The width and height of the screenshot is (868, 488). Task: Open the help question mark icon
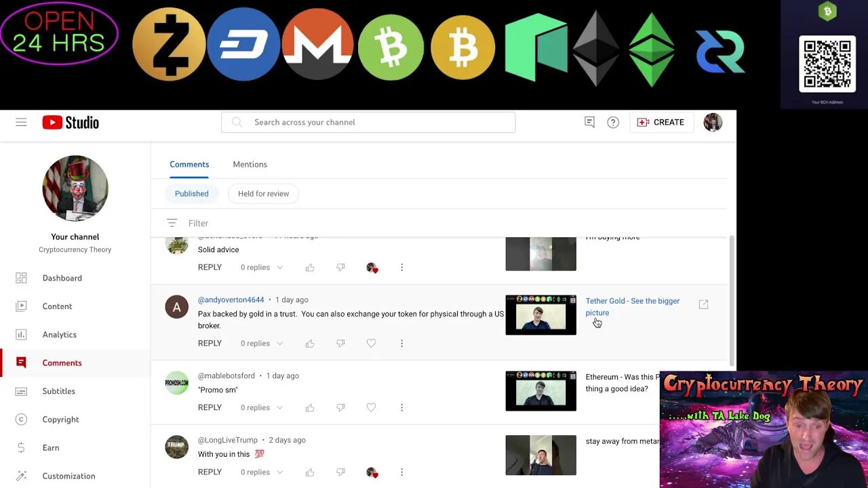click(x=613, y=122)
